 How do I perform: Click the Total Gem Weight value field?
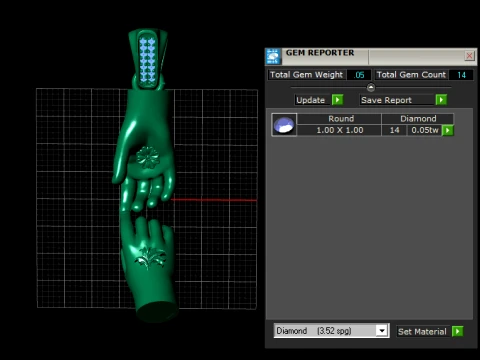[x=359, y=75]
